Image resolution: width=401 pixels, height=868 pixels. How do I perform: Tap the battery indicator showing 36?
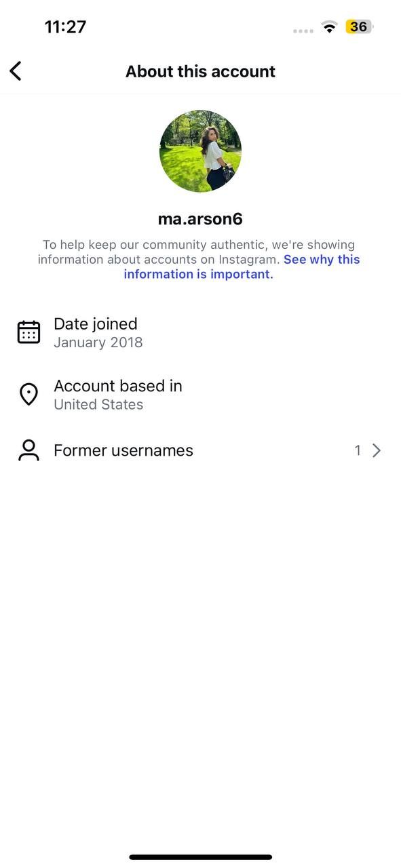click(360, 27)
